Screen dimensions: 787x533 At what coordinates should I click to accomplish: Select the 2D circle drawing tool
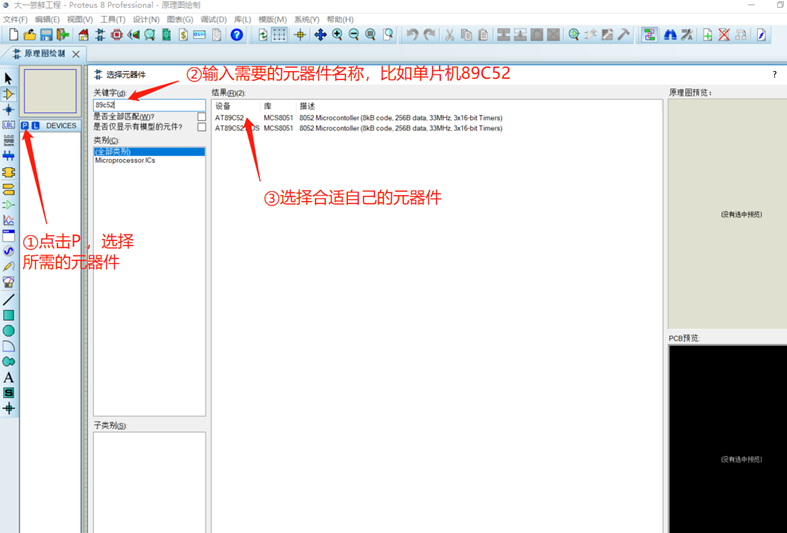(9, 331)
